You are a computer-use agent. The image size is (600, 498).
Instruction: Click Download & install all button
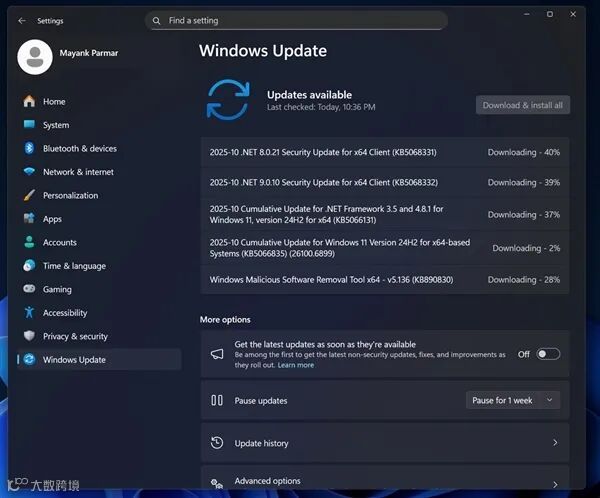(523, 105)
